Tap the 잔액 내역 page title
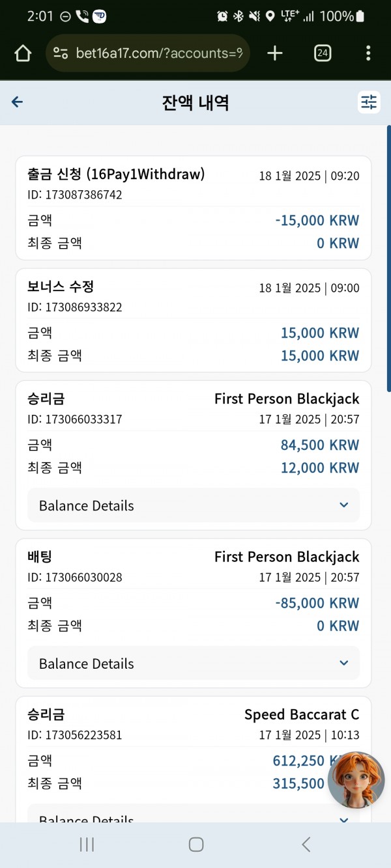The image size is (391, 868). 195,103
